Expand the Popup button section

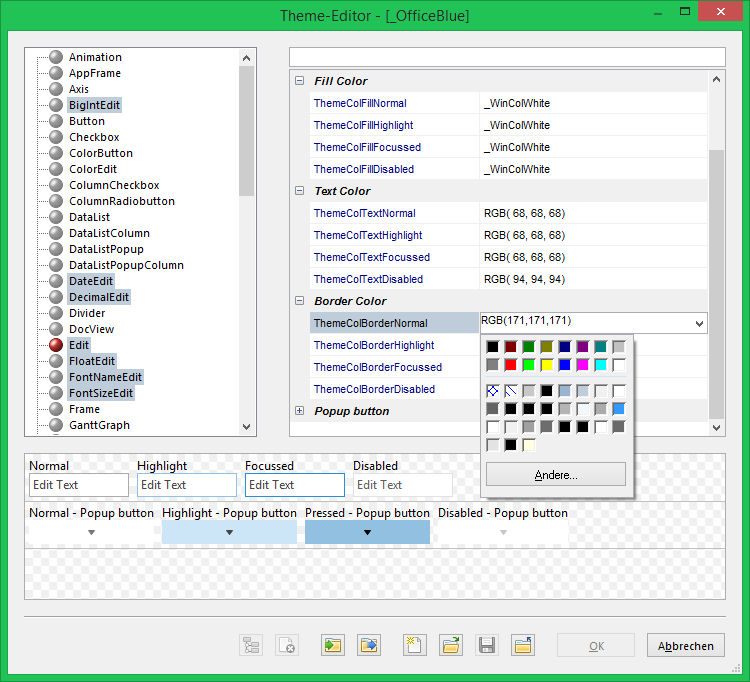[x=300, y=411]
